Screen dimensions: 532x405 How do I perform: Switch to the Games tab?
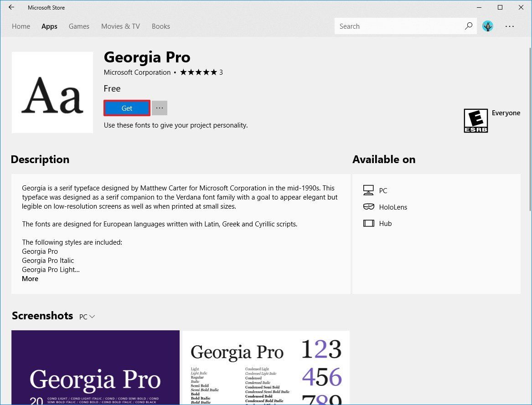[78, 26]
